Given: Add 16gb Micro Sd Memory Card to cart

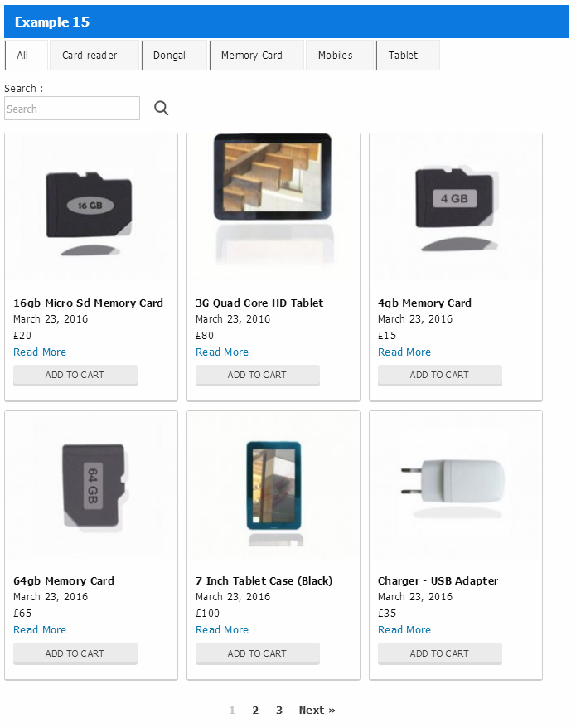Looking at the screenshot, I should point(75,375).
